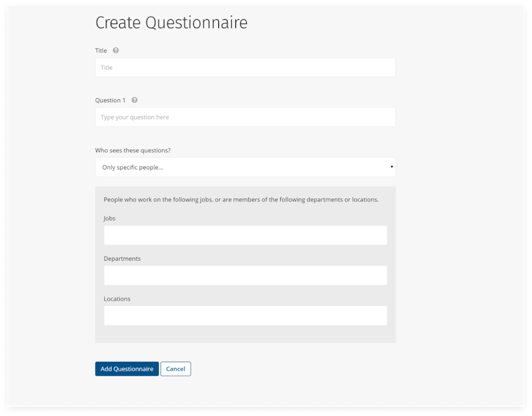Click the 'Departments' label

pyautogui.click(x=122, y=258)
